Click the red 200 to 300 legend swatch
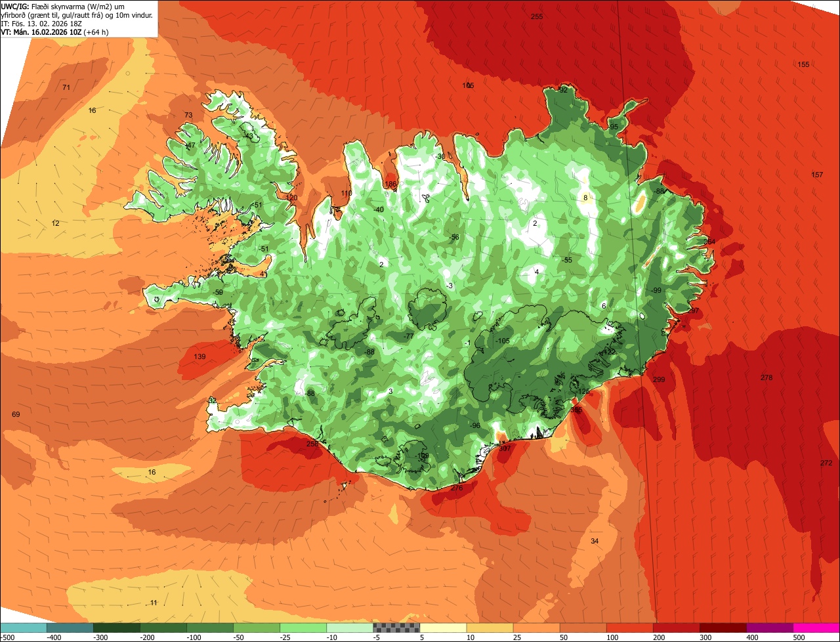This screenshot has height=642, width=840. 676,628
